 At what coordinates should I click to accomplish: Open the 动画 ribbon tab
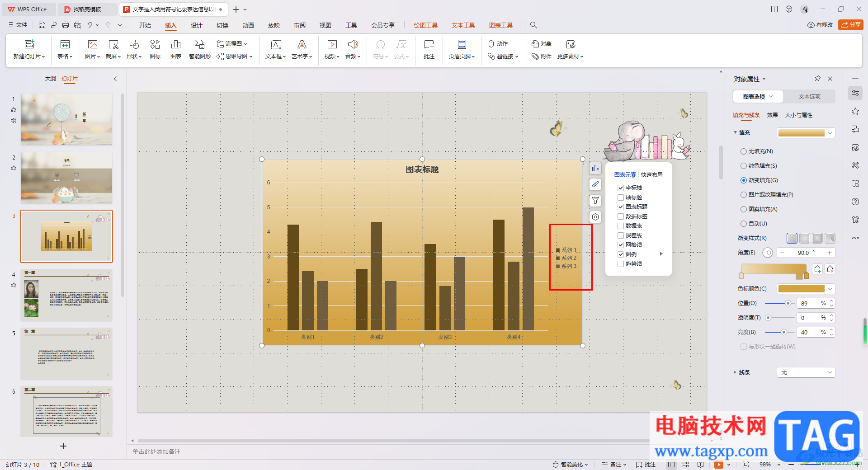click(248, 25)
